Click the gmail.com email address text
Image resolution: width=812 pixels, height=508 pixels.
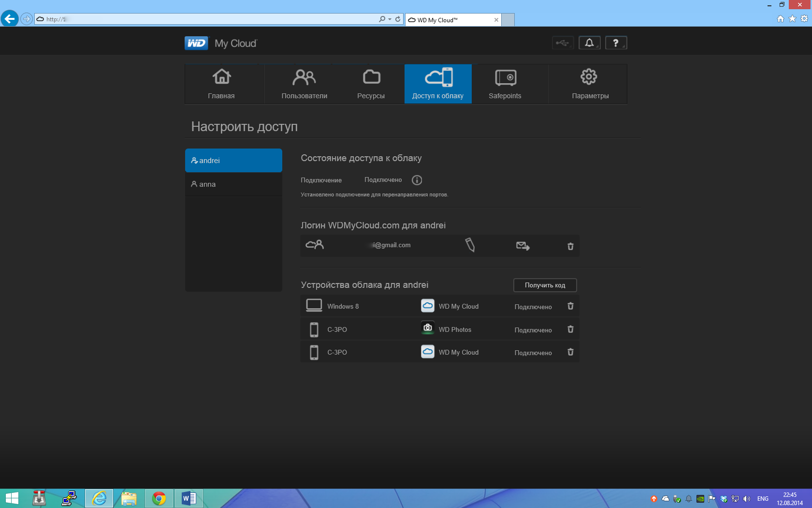[391, 245]
